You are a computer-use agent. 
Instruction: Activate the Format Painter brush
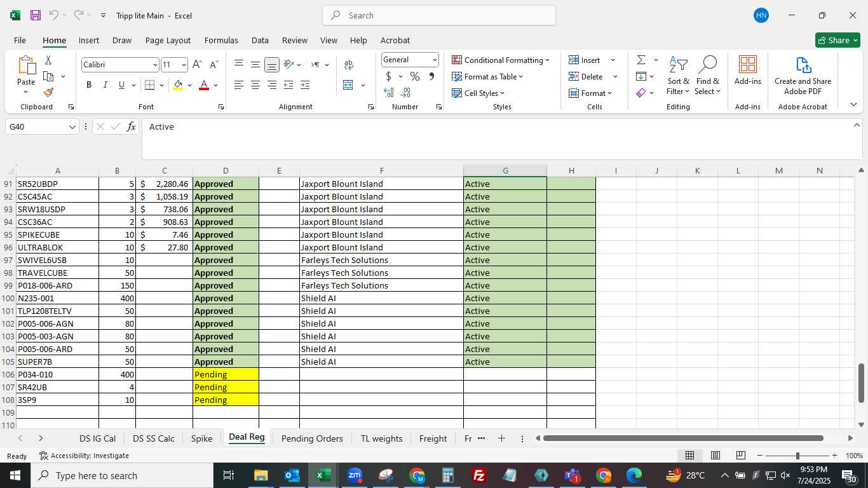tap(48, 93)
